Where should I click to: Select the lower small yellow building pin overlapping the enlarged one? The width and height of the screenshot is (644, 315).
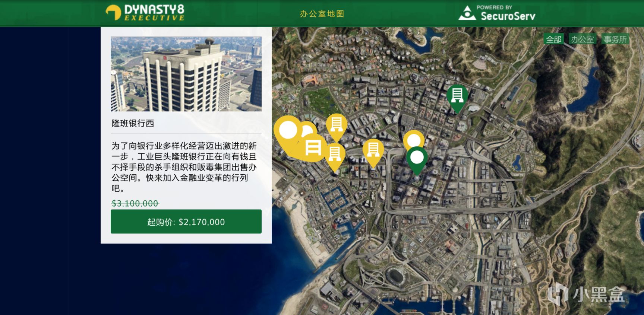pos(335,158)
